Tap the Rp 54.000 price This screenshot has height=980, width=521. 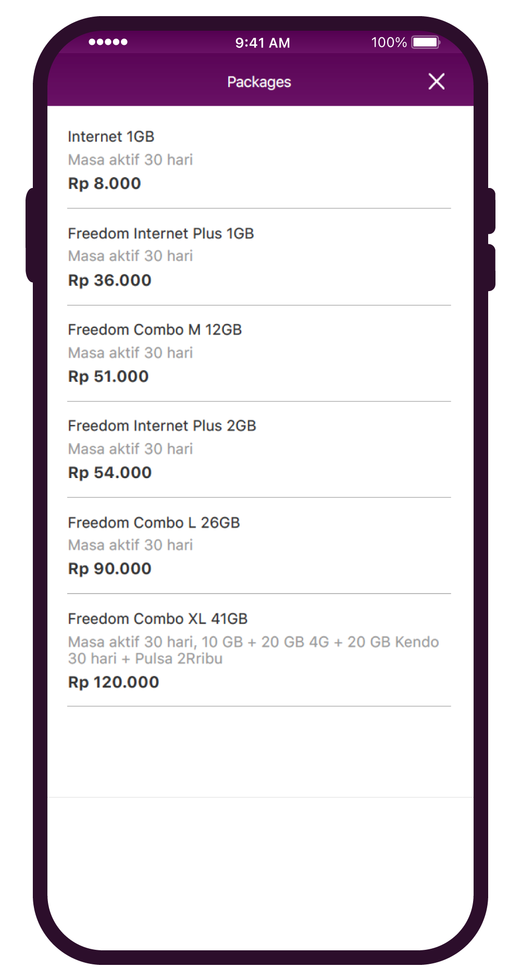pos(109,473)
